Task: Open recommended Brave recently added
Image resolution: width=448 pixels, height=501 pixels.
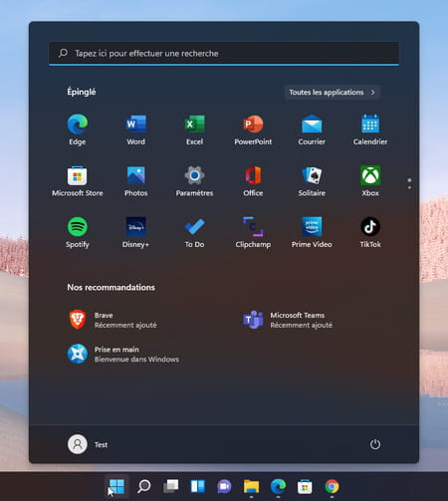Action: (x=112, y=320)
